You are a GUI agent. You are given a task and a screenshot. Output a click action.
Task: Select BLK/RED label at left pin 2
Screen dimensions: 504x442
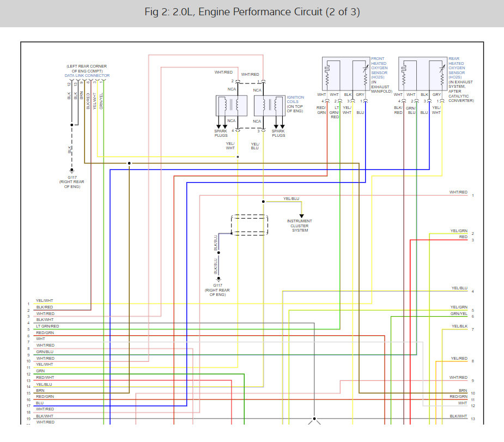point(44,307)
